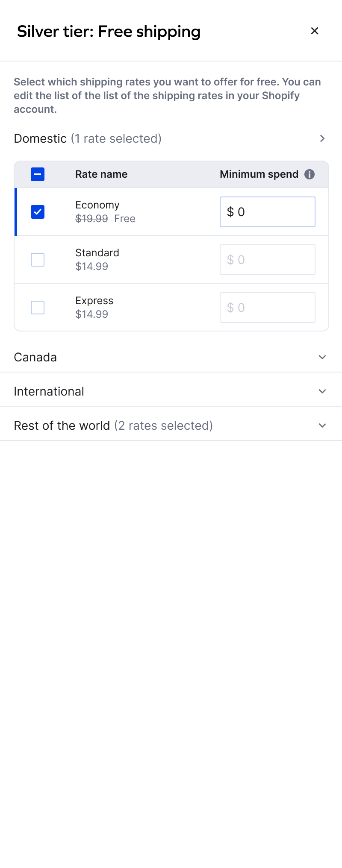342x868 pixels.
Task: Open the Canada shipping rates row
Action: coord(35,357)
